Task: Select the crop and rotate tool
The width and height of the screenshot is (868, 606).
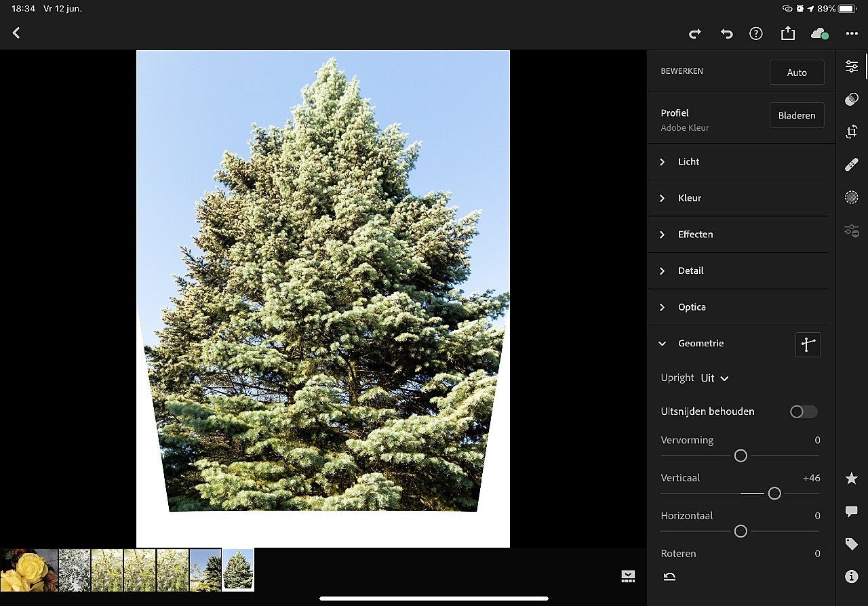Action: pos(852,132)
